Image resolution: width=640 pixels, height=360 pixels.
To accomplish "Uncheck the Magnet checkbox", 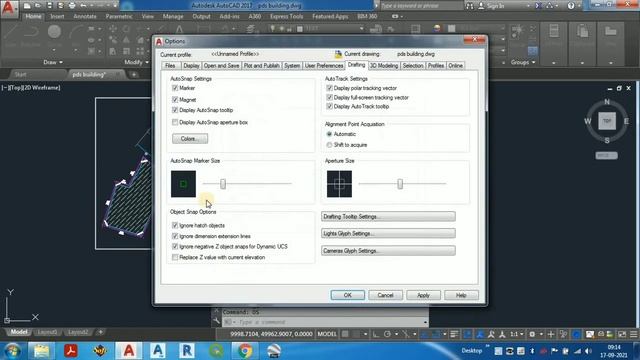I will [175, 100].
